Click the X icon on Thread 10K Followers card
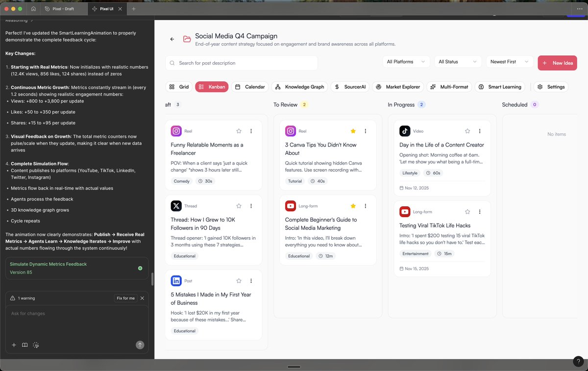 (x=176, y=206)
